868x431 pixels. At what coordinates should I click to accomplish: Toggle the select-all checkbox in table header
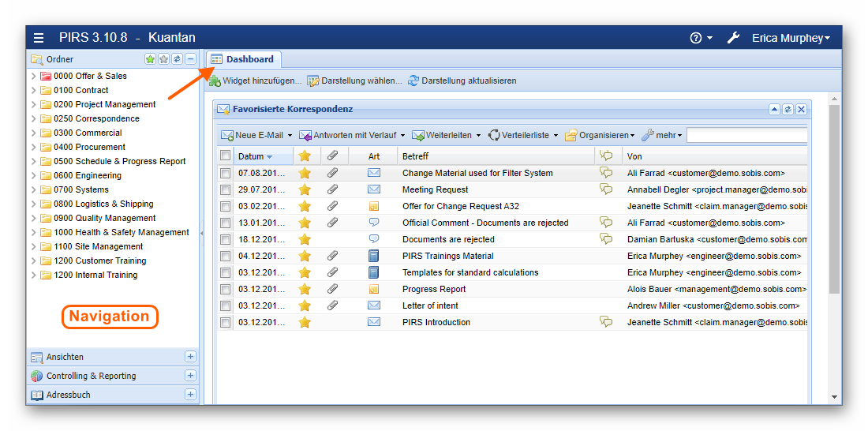pos(226,156)
